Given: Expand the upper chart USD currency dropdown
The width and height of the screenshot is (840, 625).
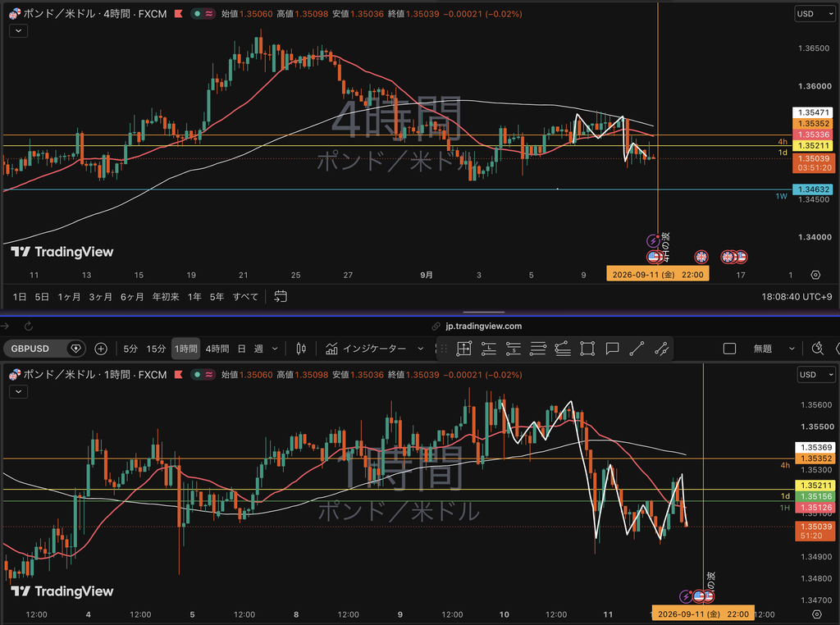Looking at the screenshot, I should [x=815, y=14].
